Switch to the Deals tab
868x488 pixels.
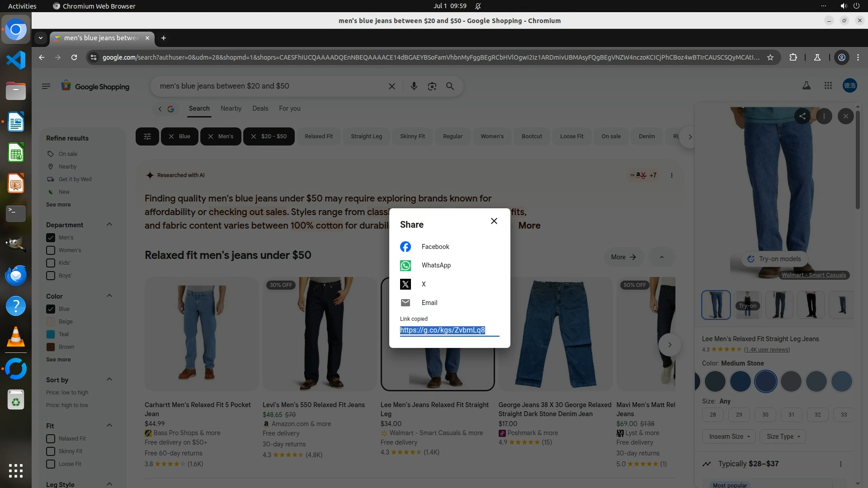pyautogui.click(x=260, y=108)
